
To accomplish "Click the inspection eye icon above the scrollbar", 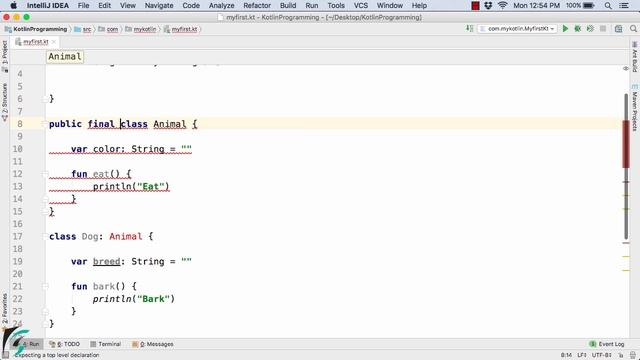I will [626, 69].
